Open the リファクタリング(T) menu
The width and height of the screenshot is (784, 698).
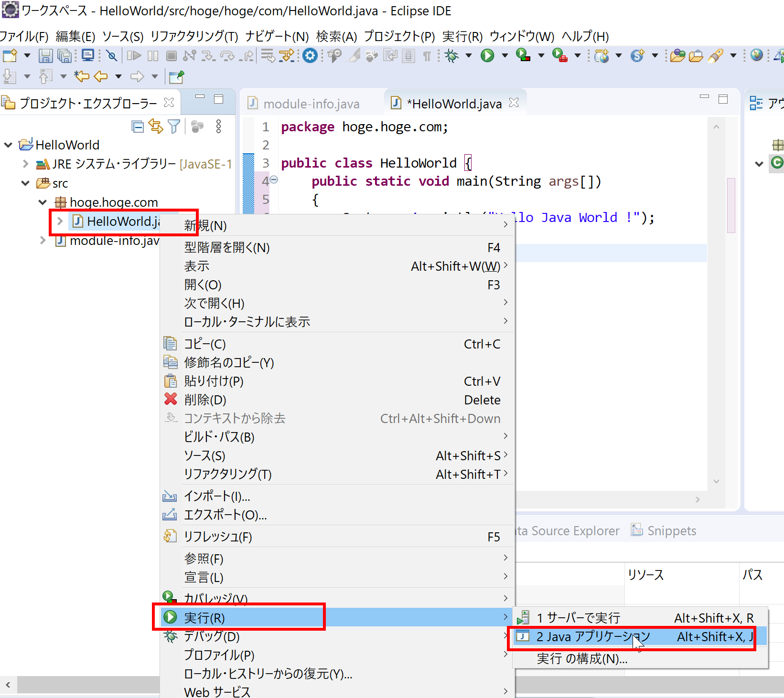(x=194, y=36)
